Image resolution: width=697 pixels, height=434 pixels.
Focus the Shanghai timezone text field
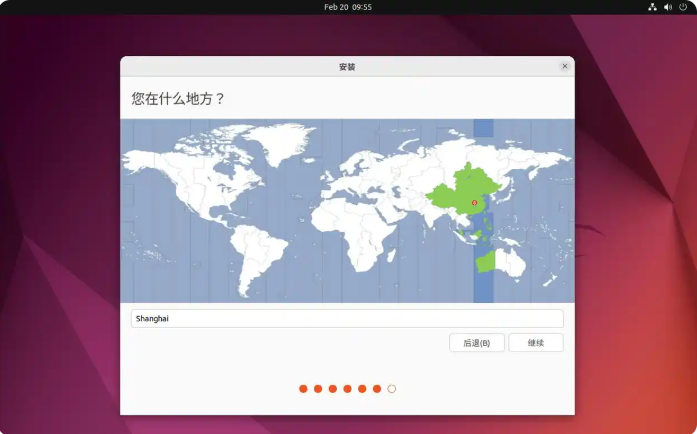tap(347, 318)
